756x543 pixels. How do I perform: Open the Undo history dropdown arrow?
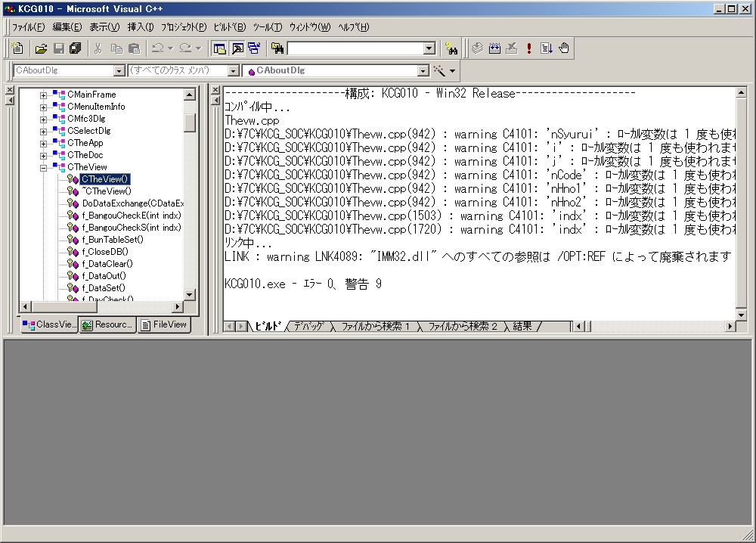click(170, 48)
